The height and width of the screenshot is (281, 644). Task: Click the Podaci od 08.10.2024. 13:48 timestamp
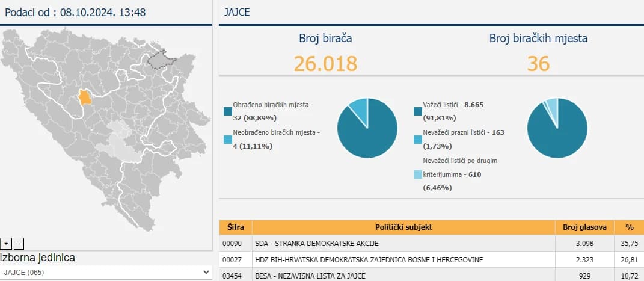(x=75, y=12)
